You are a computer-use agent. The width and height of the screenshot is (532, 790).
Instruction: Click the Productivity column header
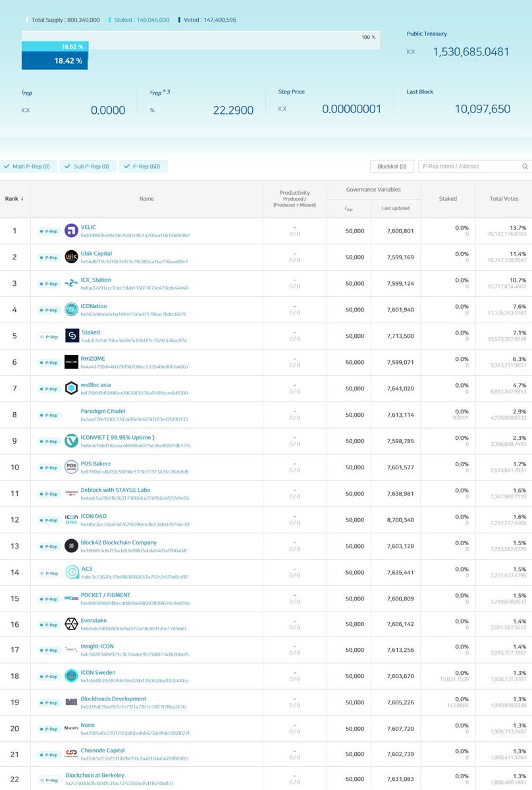click(x=294, y=199)
